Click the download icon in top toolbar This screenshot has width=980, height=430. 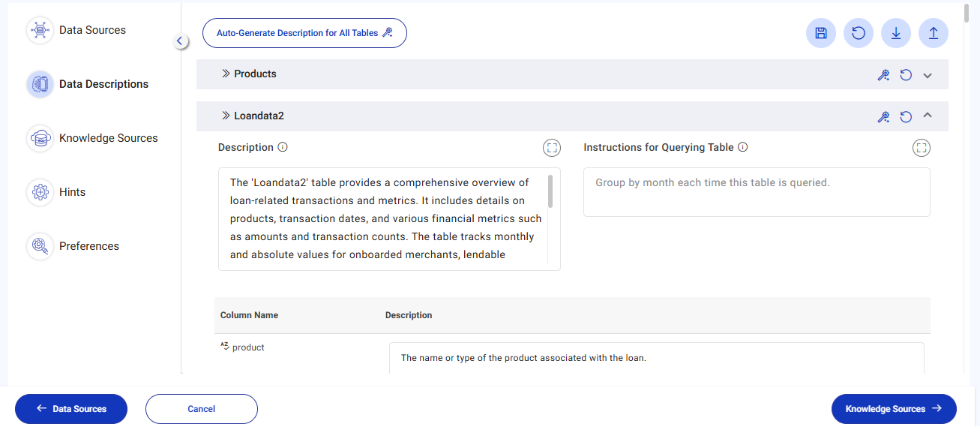[896, 33]
